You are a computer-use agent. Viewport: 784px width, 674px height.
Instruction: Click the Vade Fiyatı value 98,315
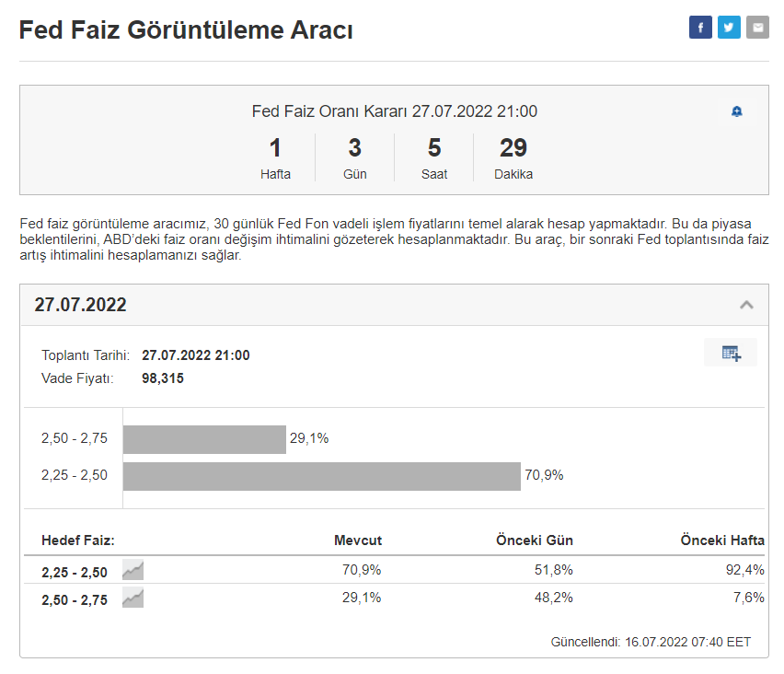pyautogui.click(x=163, y=378)
